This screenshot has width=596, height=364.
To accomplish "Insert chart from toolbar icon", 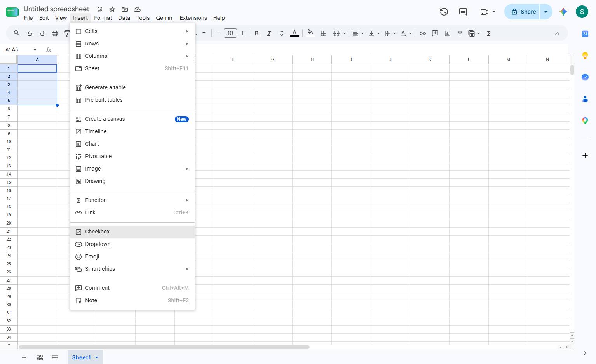I will coord(448,33).
